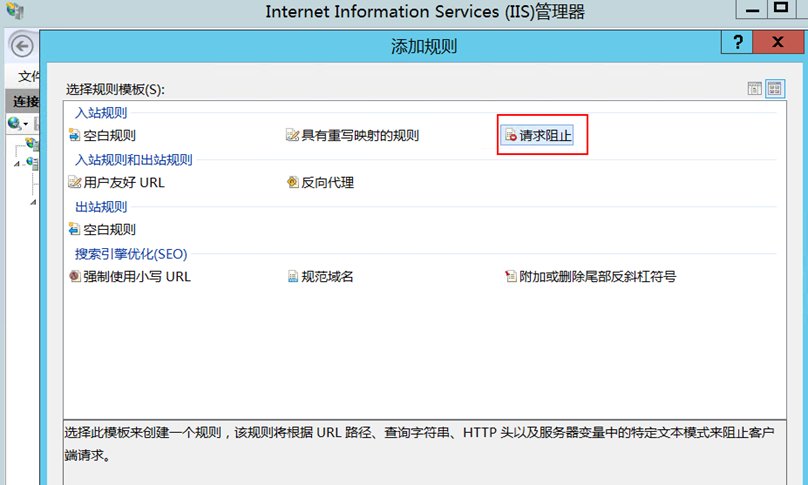
Task: Select the 具有重写映射的规则 template
Action: 360,136
